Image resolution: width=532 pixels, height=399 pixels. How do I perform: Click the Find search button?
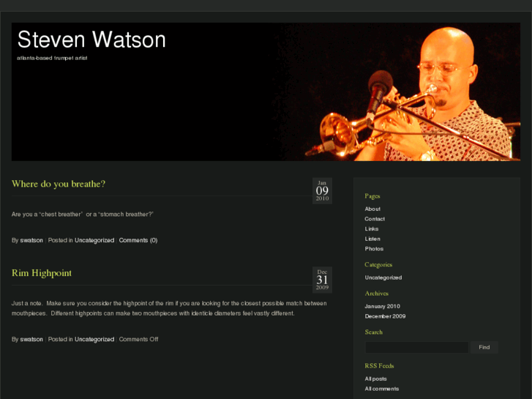(x=484, y=347)
